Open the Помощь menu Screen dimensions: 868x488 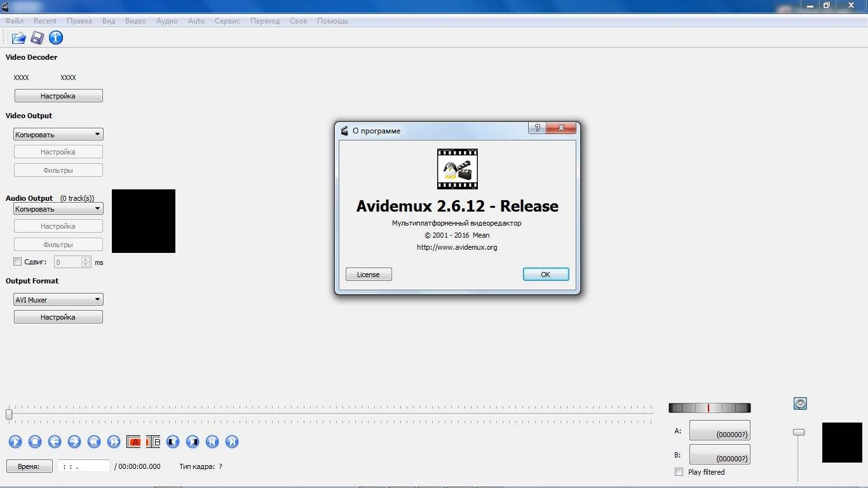click(x=332, y=21)
